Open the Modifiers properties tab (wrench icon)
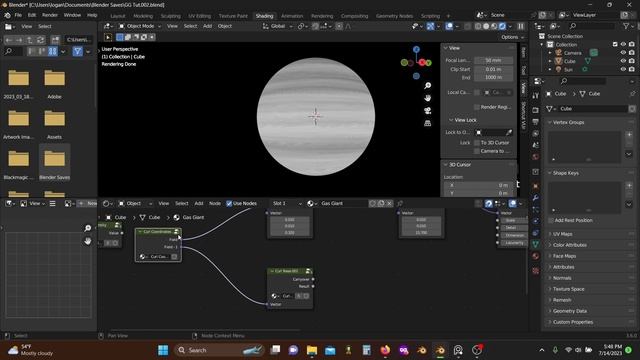640x360 pixels. (x=536, y=198)
